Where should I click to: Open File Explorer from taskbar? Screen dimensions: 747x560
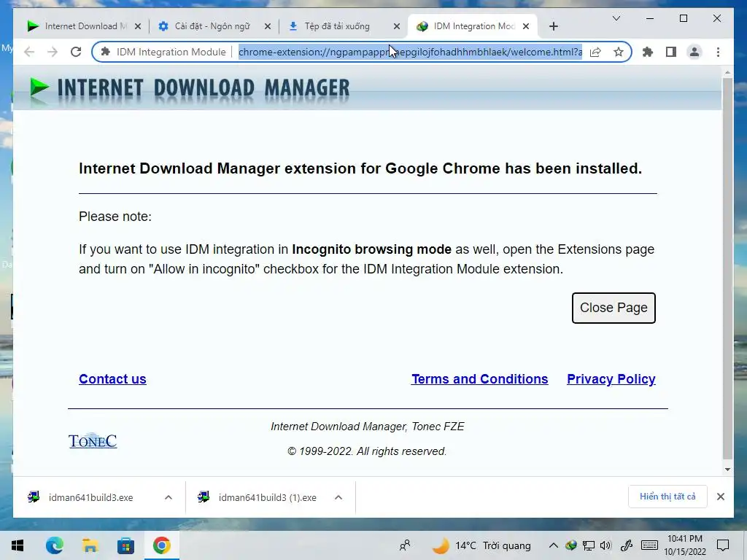click(90, 545)
